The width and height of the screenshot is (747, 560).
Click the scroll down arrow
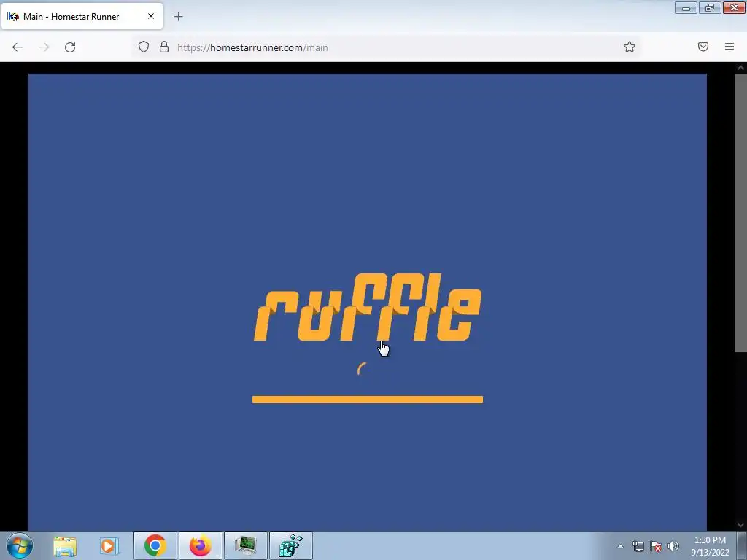click(740, 525)
